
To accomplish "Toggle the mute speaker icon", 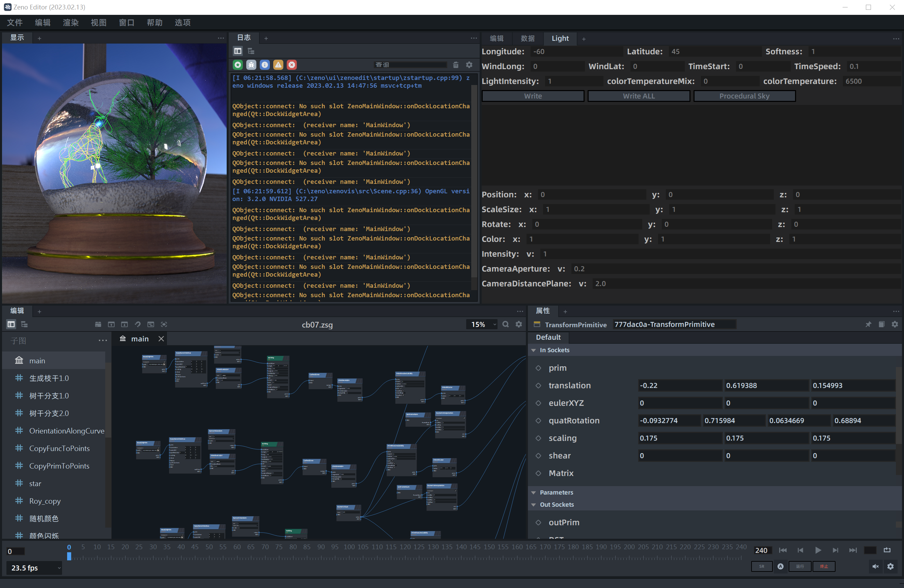I will point(875,566).
